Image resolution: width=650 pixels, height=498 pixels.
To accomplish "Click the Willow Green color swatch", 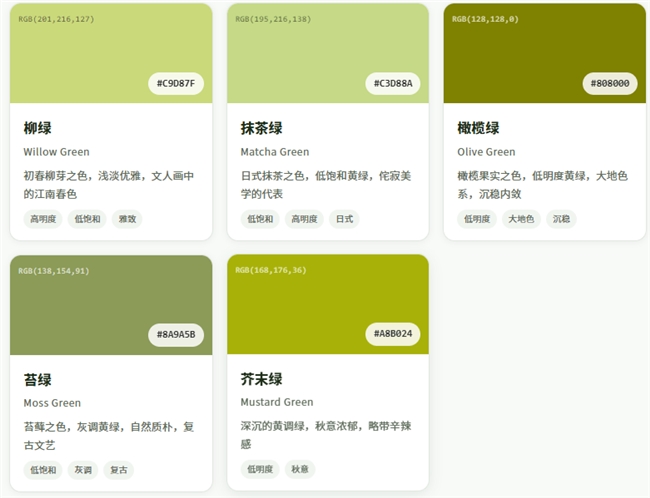I will pyautogui.click(x=111, y=53).
